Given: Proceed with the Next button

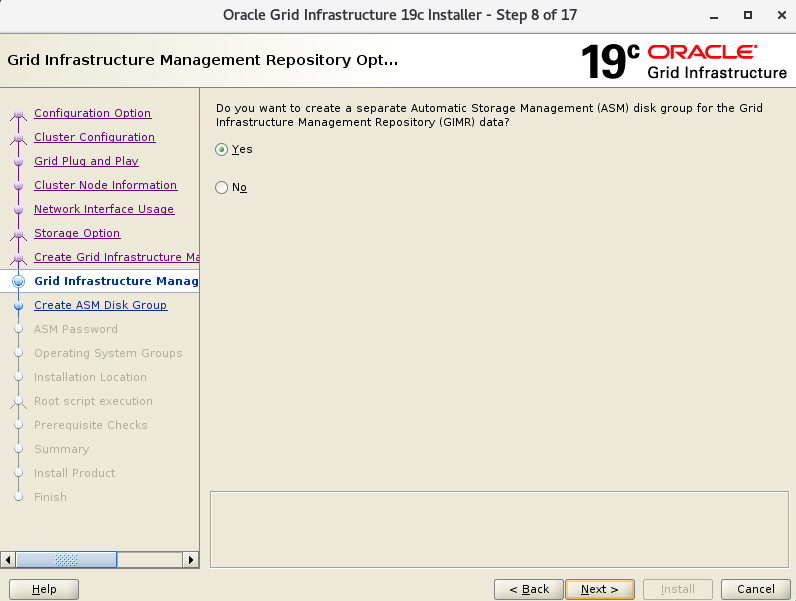Looking at the screenshot, I should [600, 589].
